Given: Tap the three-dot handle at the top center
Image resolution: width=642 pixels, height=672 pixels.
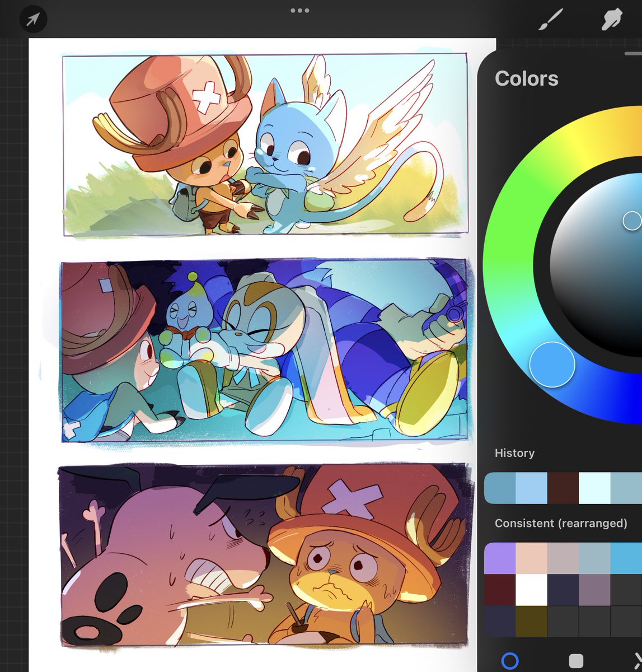Looking at the screenshot, I should point(299,11).
